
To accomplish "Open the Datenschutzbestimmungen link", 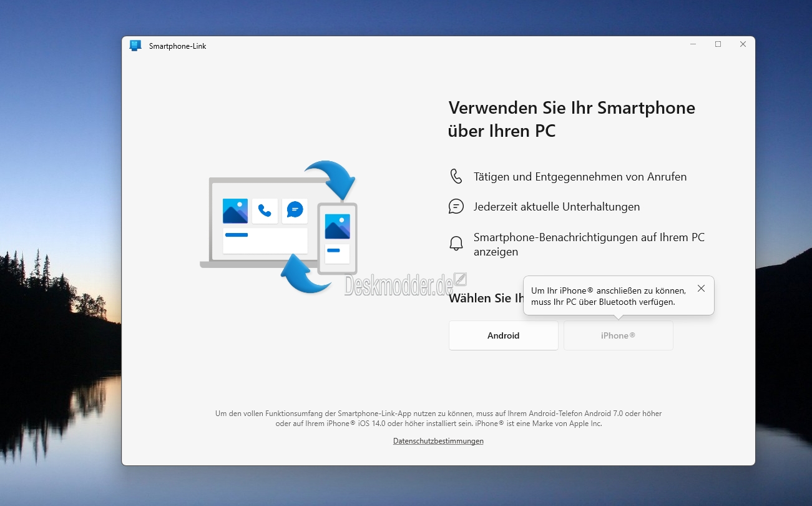I will [438, 441].
